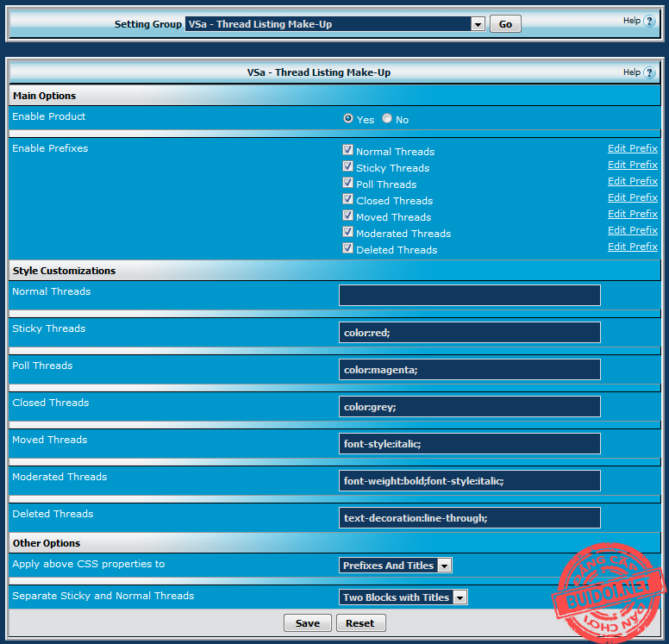Open Edit Prefix link for Closed Threads

(x=632, y=197)
